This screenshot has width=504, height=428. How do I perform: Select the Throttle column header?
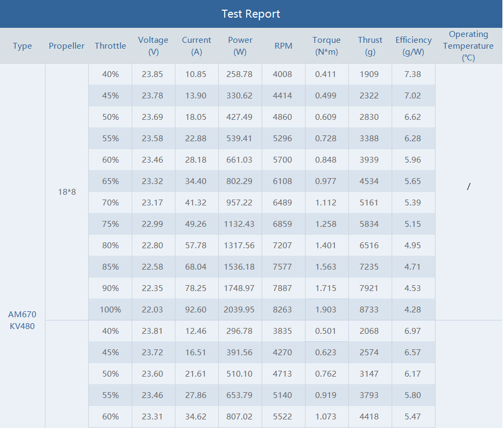click(110, 46)
